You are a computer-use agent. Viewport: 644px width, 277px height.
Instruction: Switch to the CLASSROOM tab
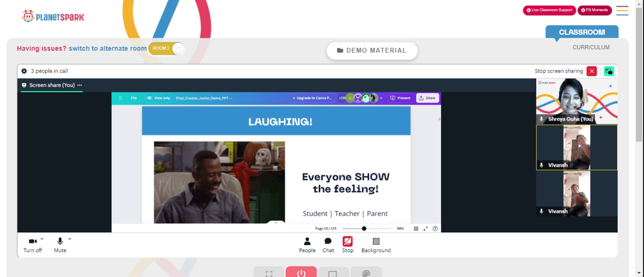pos(582,32)
